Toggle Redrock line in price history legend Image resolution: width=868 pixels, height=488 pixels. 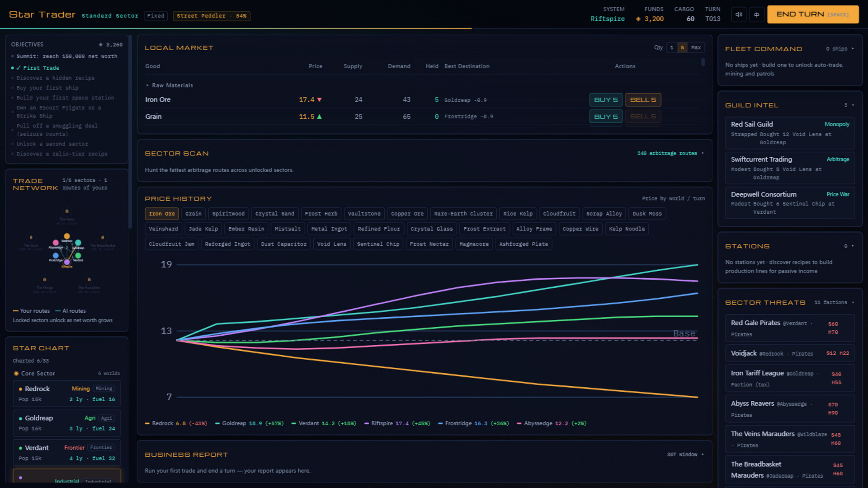tap(176, 423)
